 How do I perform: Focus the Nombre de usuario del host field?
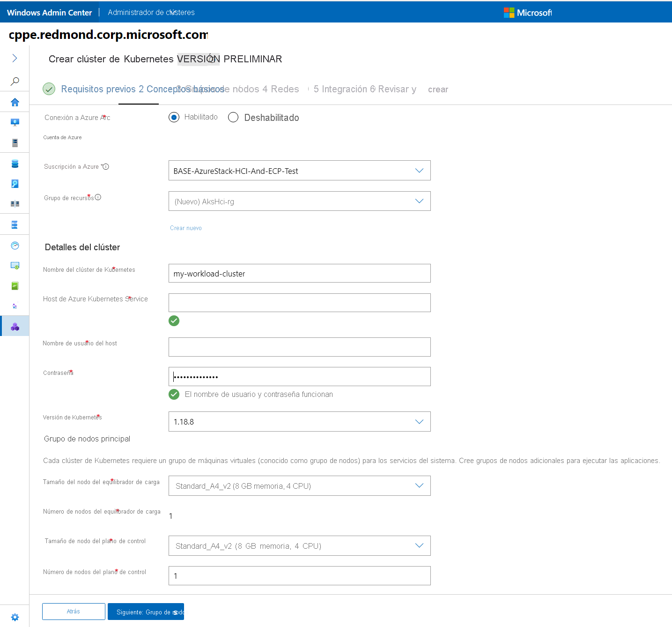(x=299, y=347)
